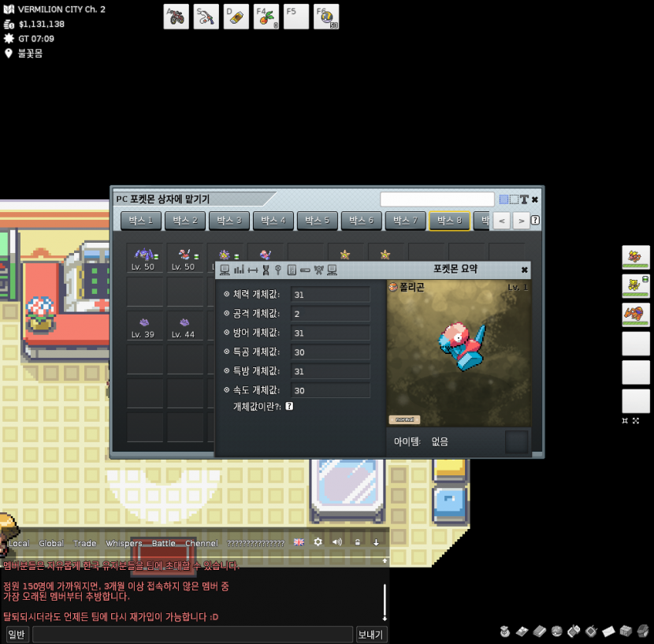Switch to the Trade chat tab
654x644 pixels.
[84, 544]
